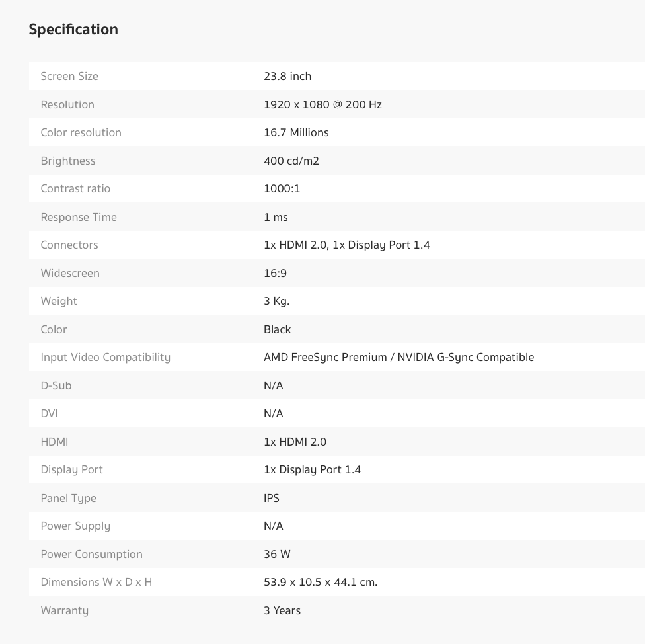Click the Input Video Compatibility label
This screenshot has height=644, width=645.
coord(106,357)
